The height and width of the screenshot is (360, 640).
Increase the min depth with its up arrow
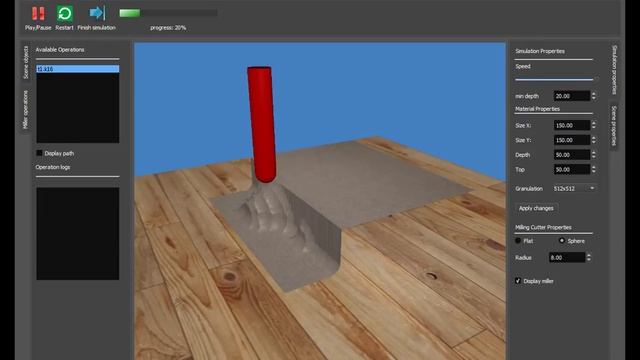tap(593, 93)
